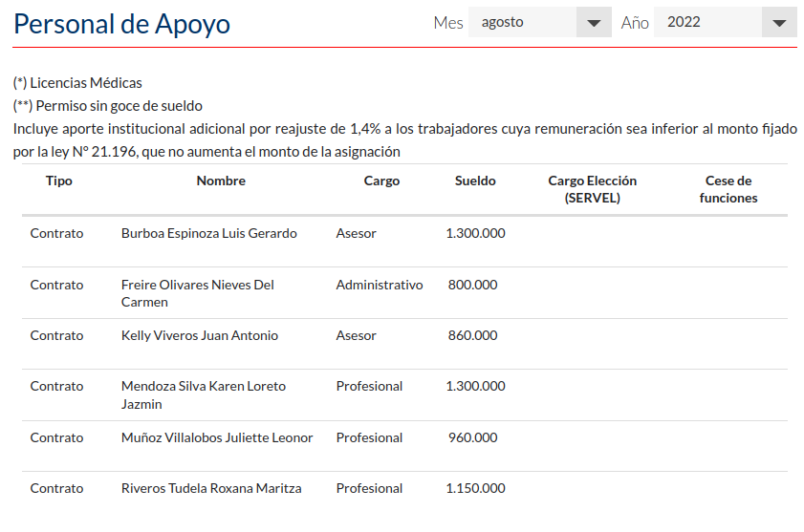
Task: Click the Tipo column header
Action: 58,181
